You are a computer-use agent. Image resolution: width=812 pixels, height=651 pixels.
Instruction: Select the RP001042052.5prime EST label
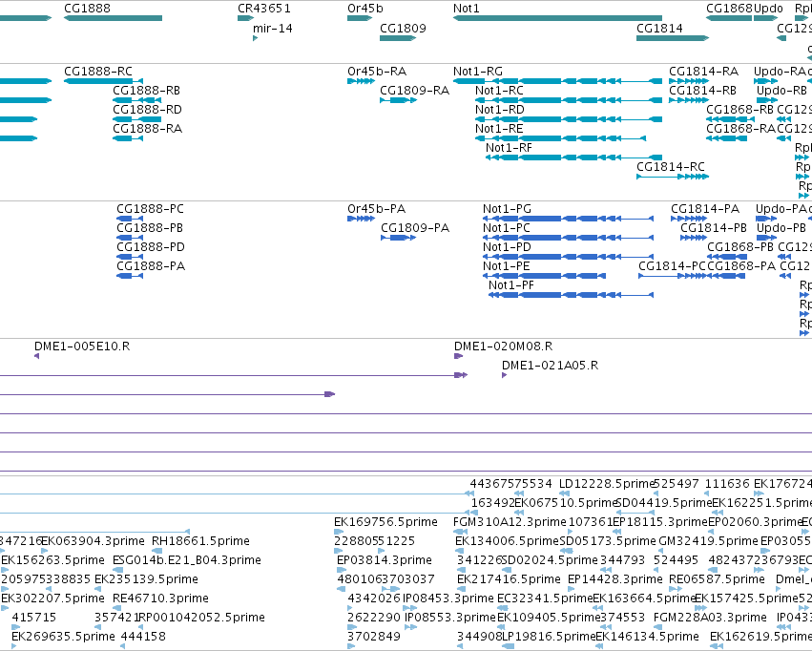point(202,618)
